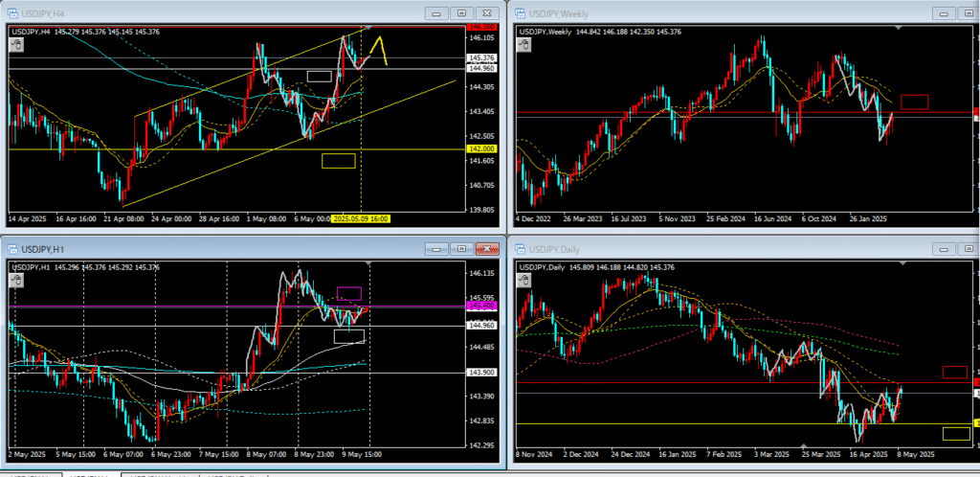The width and height of the screenshot is (980, 477).
Task: Minimize the USDJPY,Weekly chart window
Action: (945, 13)
